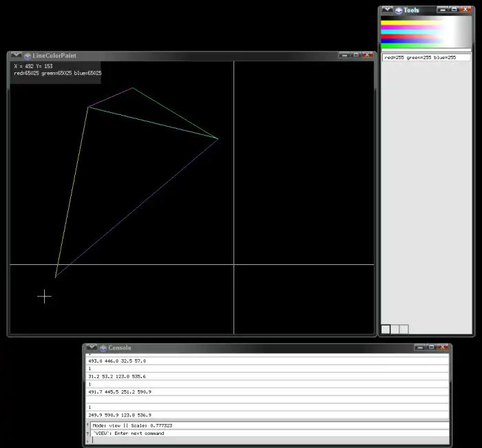Click console row '249.9 590.9 123.8 536.9'
The image size is (482, 448).
tap(267, 415)
